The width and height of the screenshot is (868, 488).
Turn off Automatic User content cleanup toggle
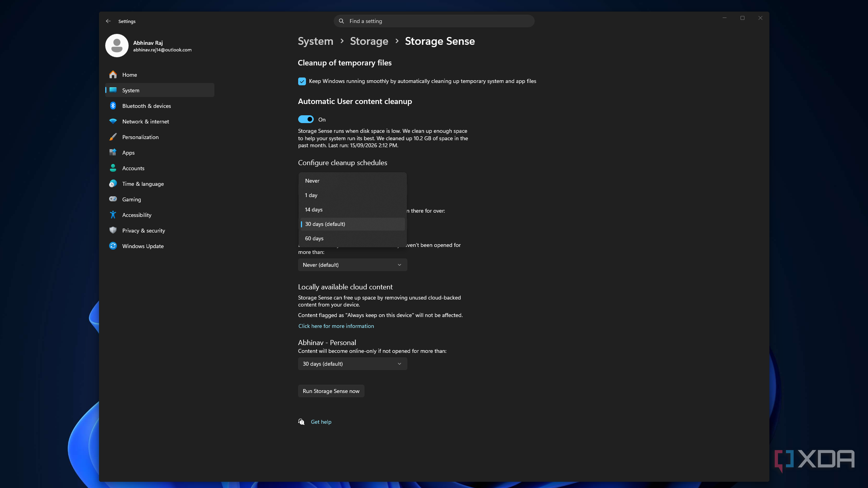[306, 119]
